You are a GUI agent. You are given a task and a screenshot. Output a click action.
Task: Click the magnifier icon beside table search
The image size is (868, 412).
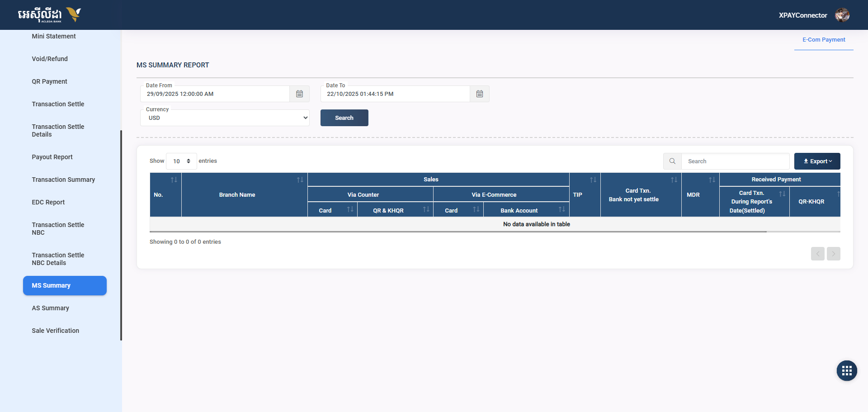coord(672,161)
